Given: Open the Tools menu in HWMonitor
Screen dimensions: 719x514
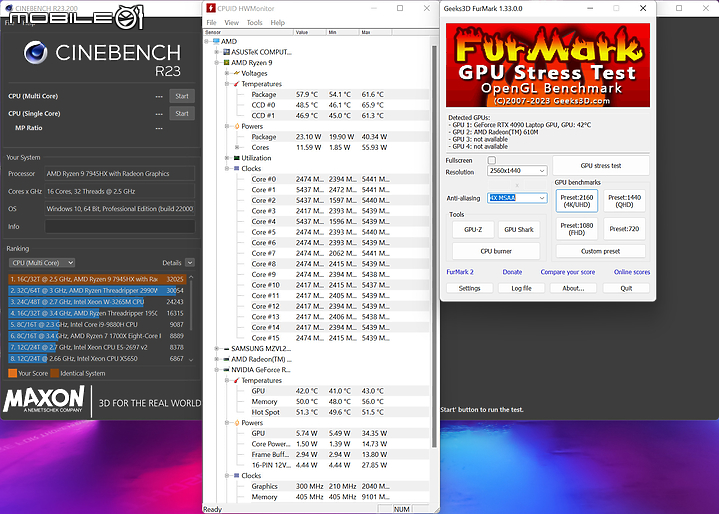Looking at the screenshot, I should pos(254,22).
